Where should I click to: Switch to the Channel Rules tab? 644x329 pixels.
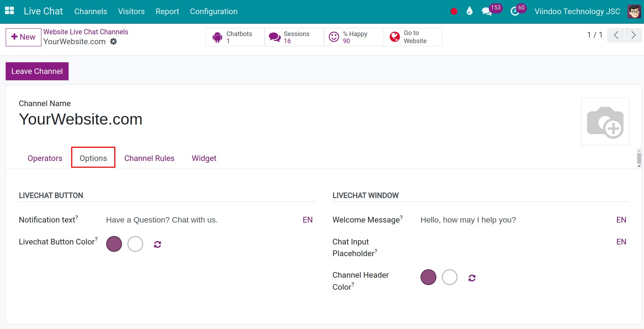pos(149,158)
